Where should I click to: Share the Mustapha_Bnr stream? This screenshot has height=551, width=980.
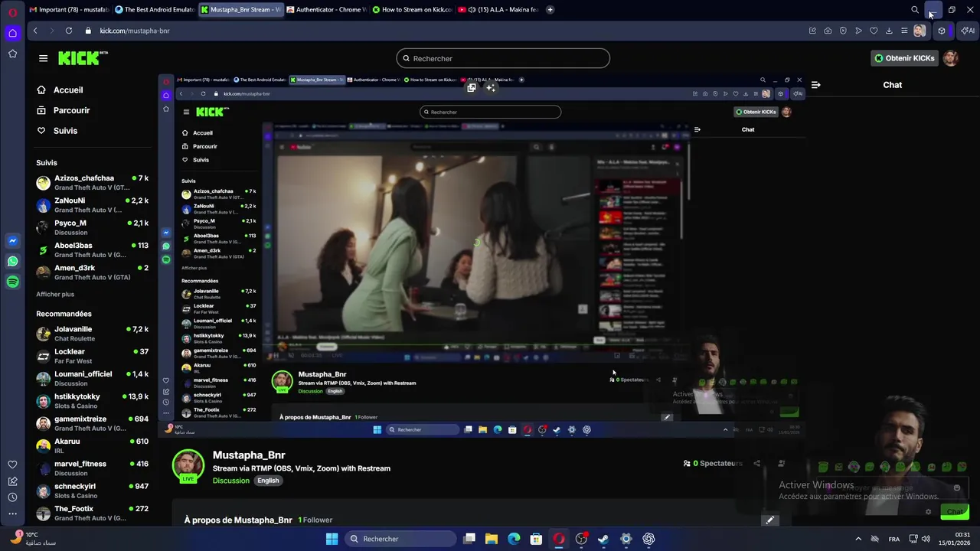tap(757, 463)
